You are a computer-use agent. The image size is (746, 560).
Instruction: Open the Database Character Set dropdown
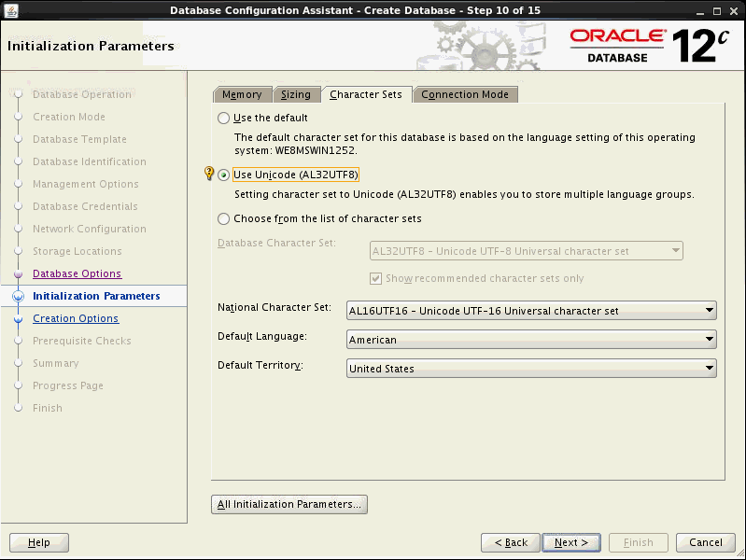(527, 251)
